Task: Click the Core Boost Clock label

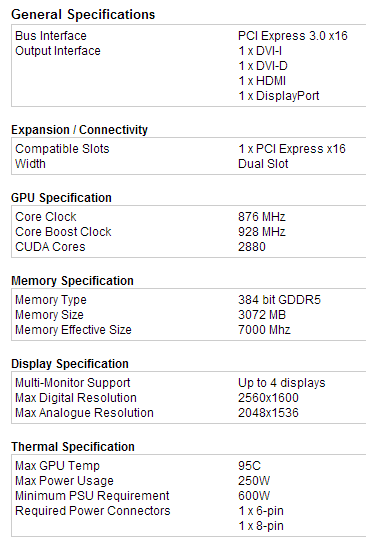Action: 63,232
